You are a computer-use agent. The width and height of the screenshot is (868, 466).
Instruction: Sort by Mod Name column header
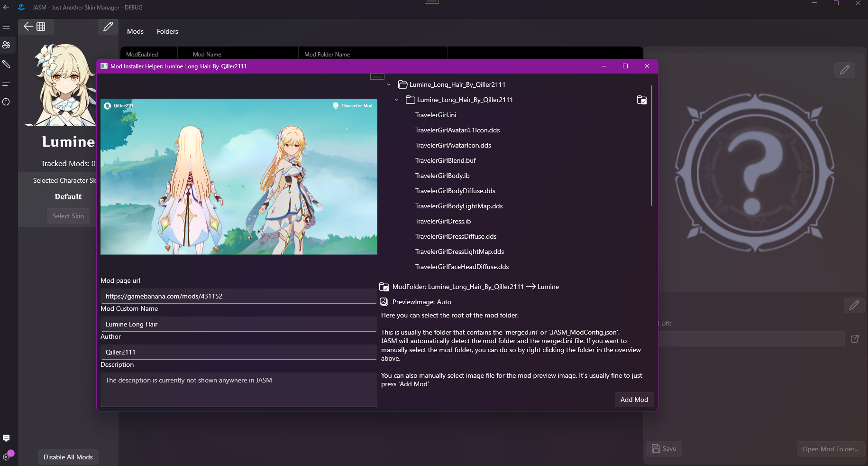(x=243, y=54)
